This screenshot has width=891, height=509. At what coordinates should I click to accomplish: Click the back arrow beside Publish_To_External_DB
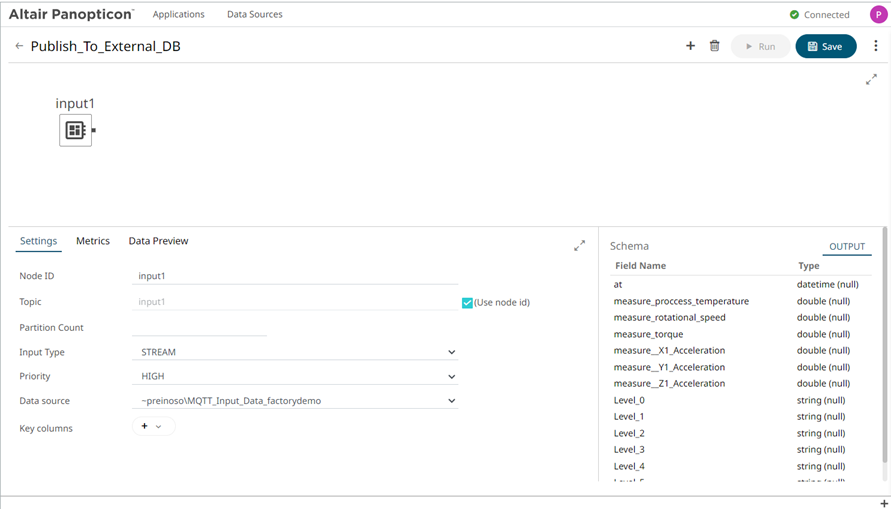[x=19, y=46]
